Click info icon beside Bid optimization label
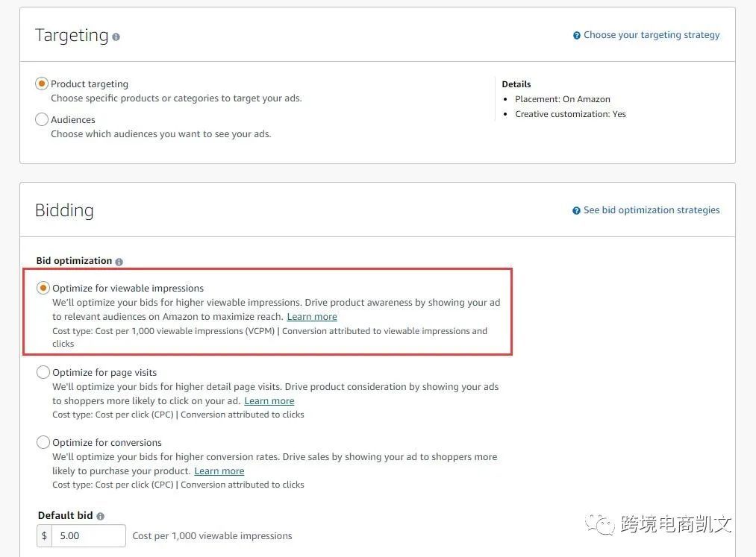 [x=119, y=262]
